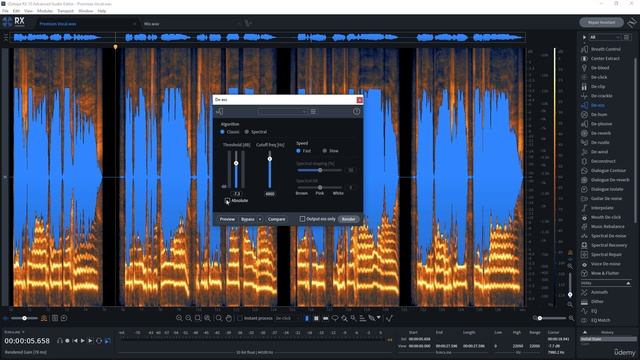Viewport: 640px width, 360px height.
Task: Click the Spectral tilt slider handle
Action: [320, 187]
